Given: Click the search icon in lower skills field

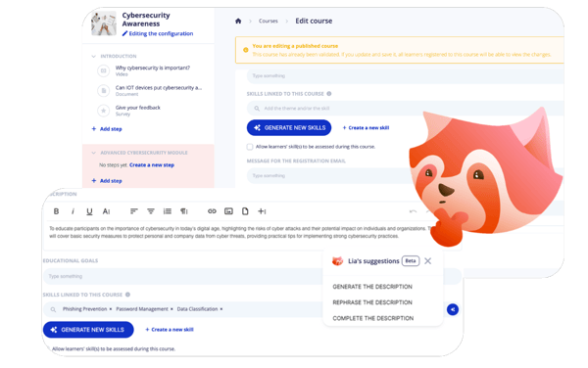Looking at the screenshot, I should click(x=53, y=309).
